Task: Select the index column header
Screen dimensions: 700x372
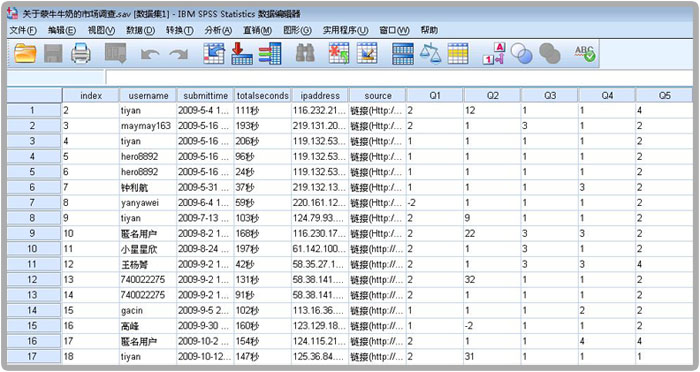Action: (x=91, y=96)
